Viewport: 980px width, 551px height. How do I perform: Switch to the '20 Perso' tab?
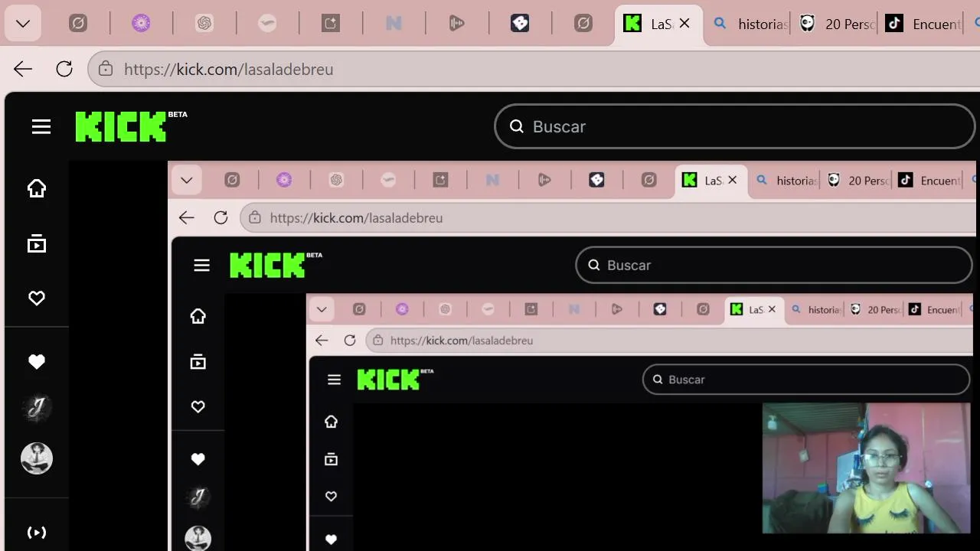click(x=836, y=24)
